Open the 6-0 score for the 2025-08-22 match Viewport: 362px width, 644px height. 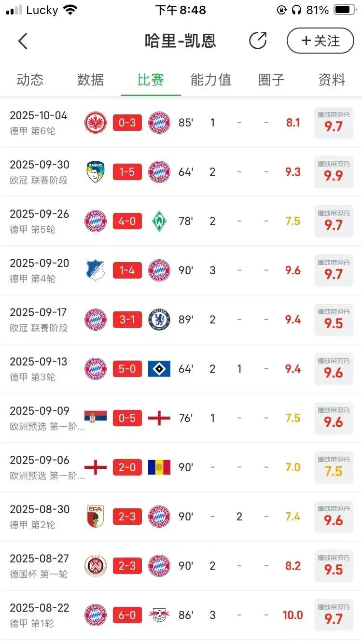pyautogui.click(x=127, y=615)
